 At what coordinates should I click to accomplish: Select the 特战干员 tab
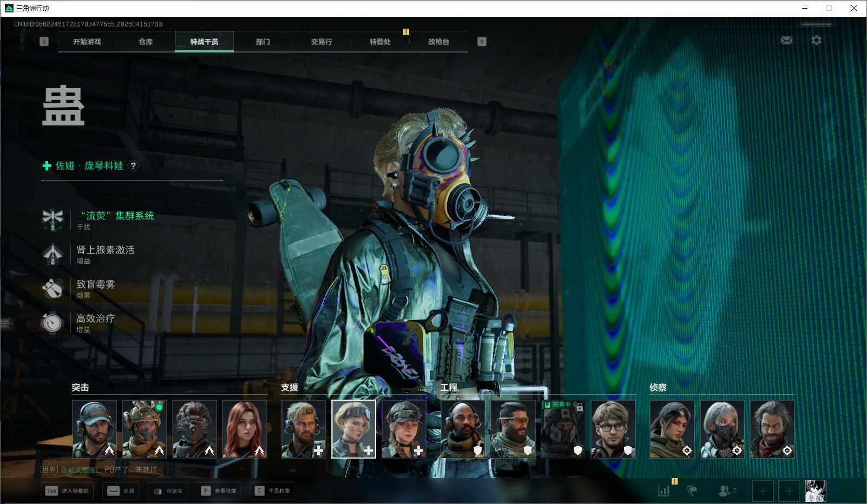(x=204, y=42)
